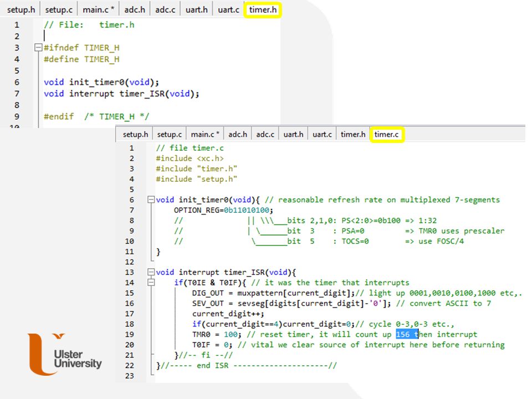Open uart.c tab in the timer.h editor window

[228, 9]
